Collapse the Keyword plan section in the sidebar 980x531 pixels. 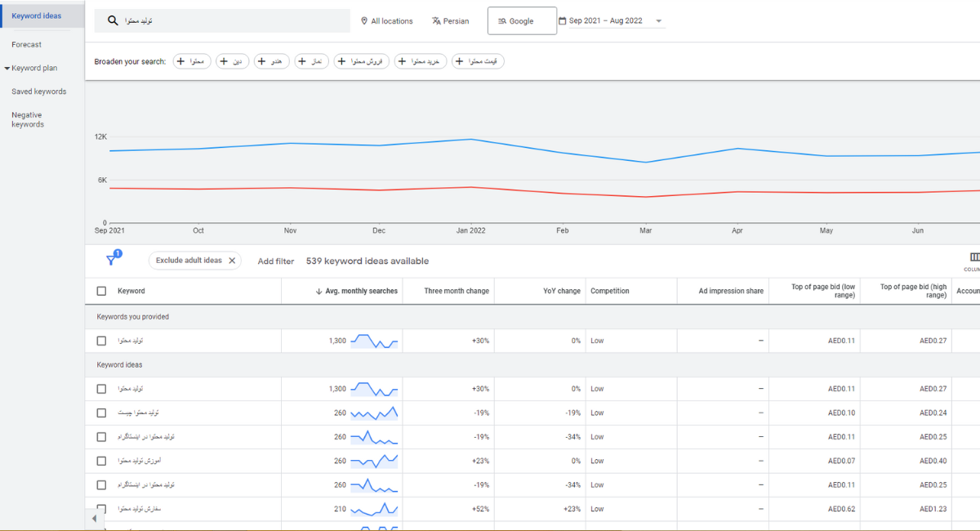coord(7,69)
